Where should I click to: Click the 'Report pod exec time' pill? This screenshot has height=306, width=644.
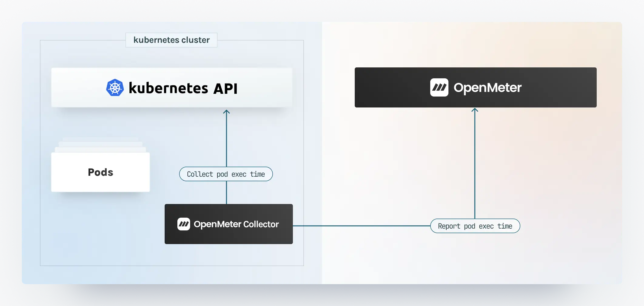tap(475, 226)
